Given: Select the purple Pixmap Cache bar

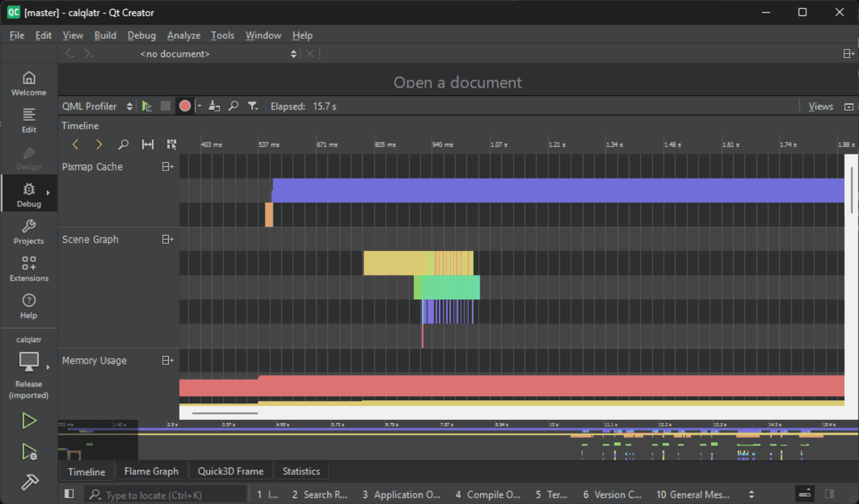Looking at the screenshot, I should pyautogui.click(x=558, y=190).
